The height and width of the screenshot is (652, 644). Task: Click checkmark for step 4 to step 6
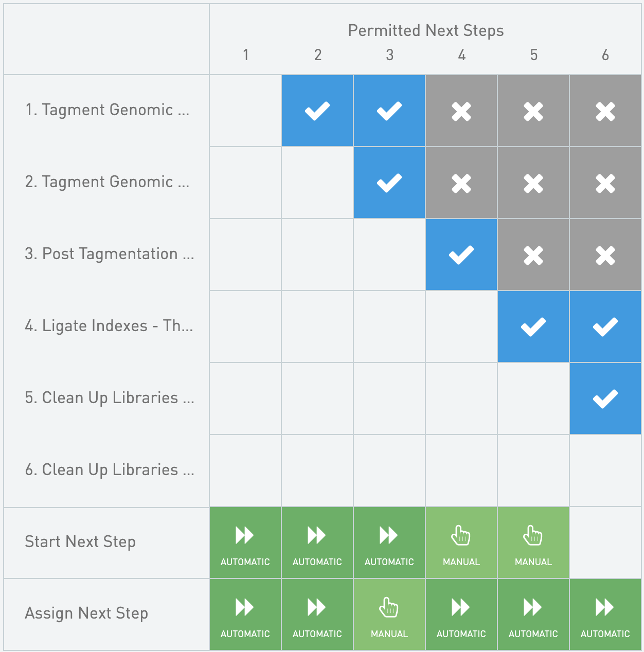(x=605, y=327)
